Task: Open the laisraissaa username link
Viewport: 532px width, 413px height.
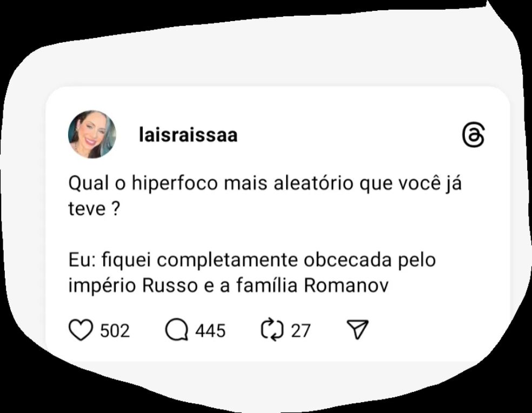Action: pyautogui.click(x=188, y=135)
